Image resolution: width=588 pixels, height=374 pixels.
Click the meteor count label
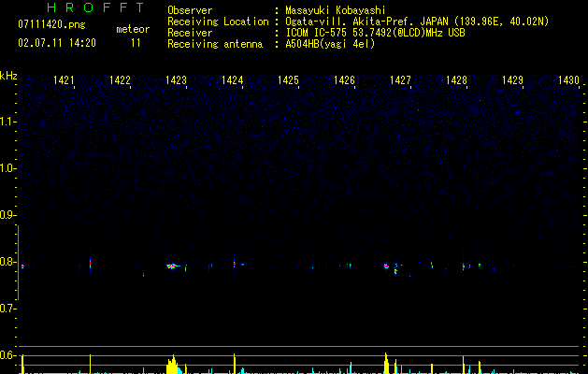coord(133,29)
